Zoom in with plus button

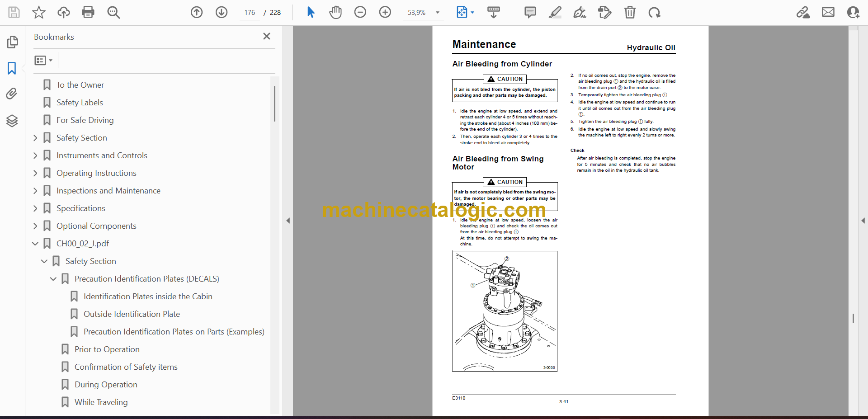[385, 12]
